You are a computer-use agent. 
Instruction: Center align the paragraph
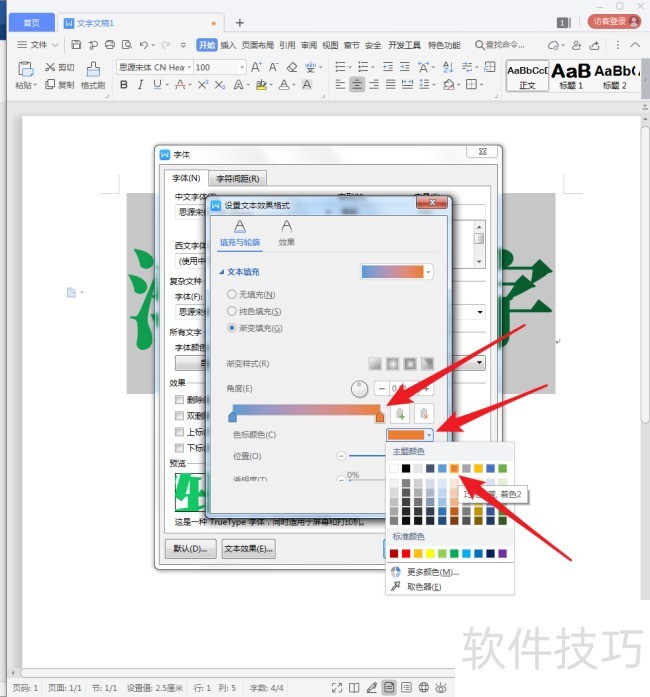[357, 84]
